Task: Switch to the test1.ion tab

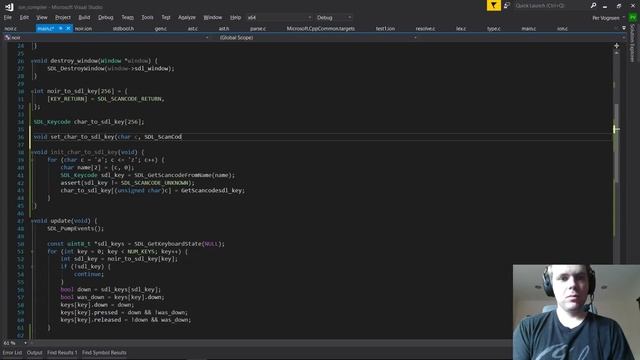Action: click(x=385, y=29)
